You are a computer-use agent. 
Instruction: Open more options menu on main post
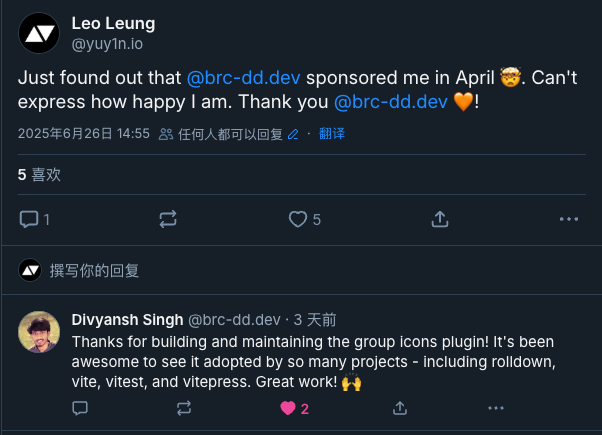[569, 219]
